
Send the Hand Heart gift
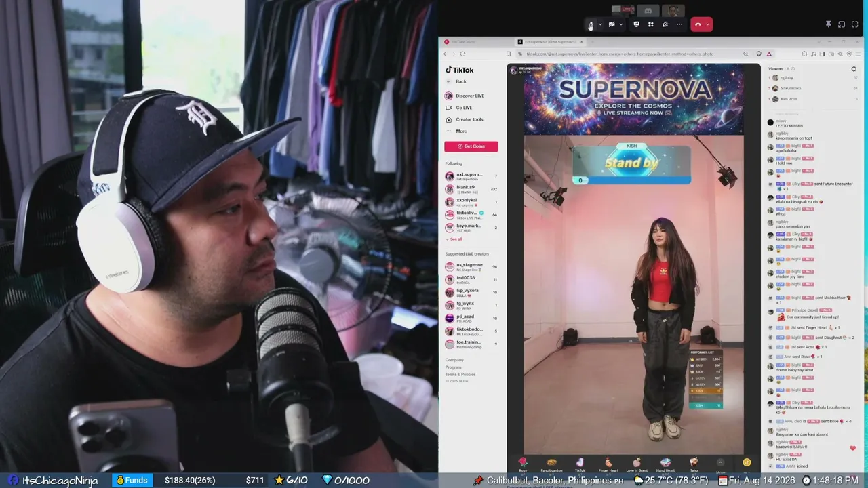665,464
